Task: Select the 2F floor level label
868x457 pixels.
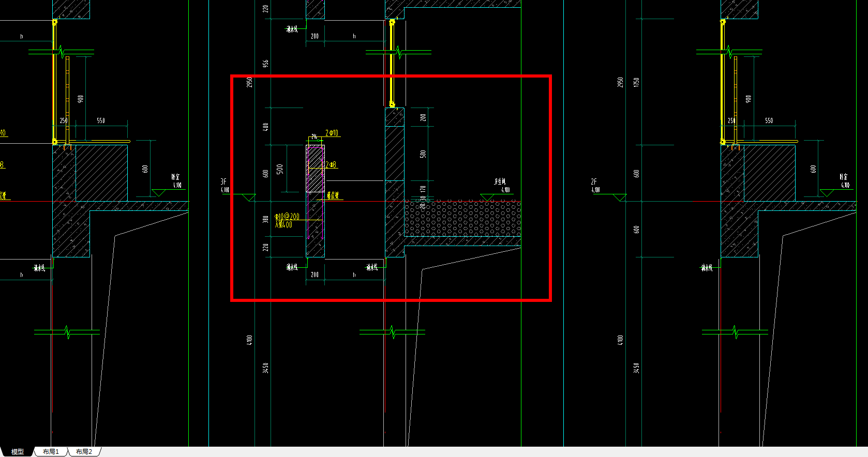Action: [594, 181]
